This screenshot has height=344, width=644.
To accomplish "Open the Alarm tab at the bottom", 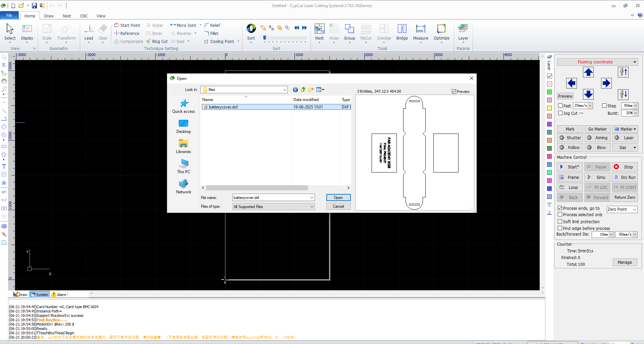I will 59,295.
